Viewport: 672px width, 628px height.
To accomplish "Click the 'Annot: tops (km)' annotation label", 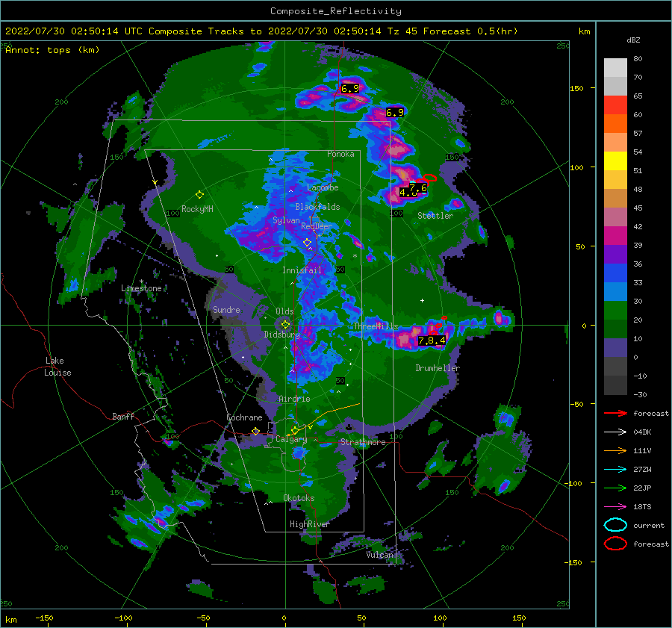I will point(52,50).
